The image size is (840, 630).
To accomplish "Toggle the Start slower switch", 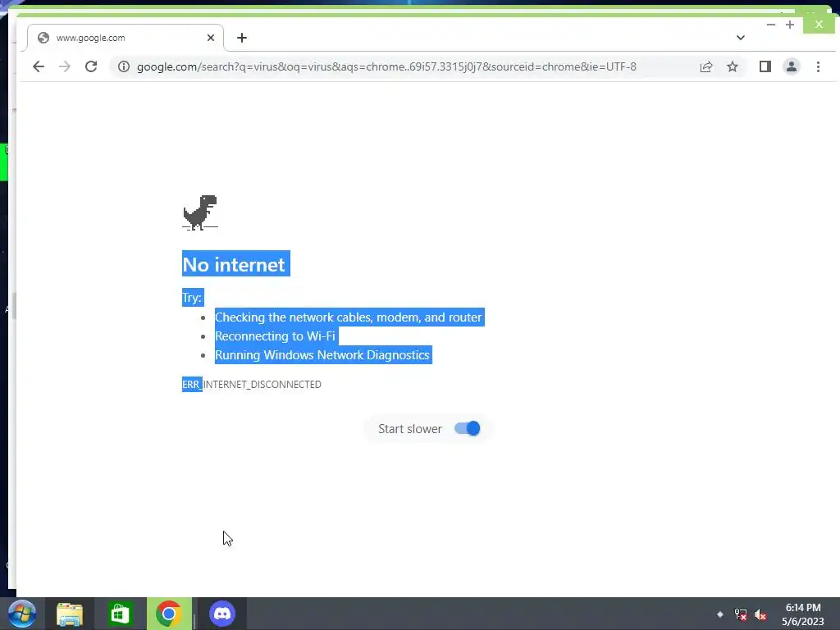I will (x=467, y=428).
